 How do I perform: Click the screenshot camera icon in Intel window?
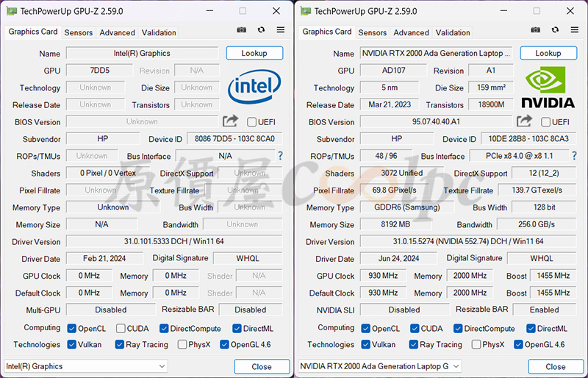[242, 29]
